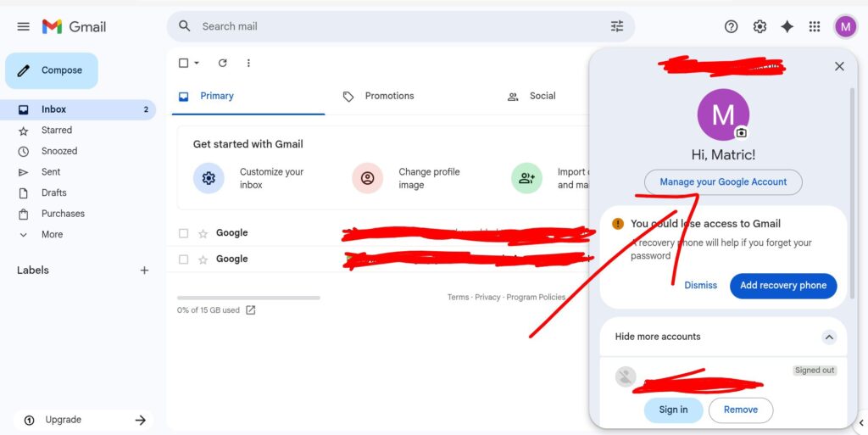Image resolution: width=868 pixels, height=435 pixels.
Task: Open the More options three-dot menu
Action: [x=248, y=63]
